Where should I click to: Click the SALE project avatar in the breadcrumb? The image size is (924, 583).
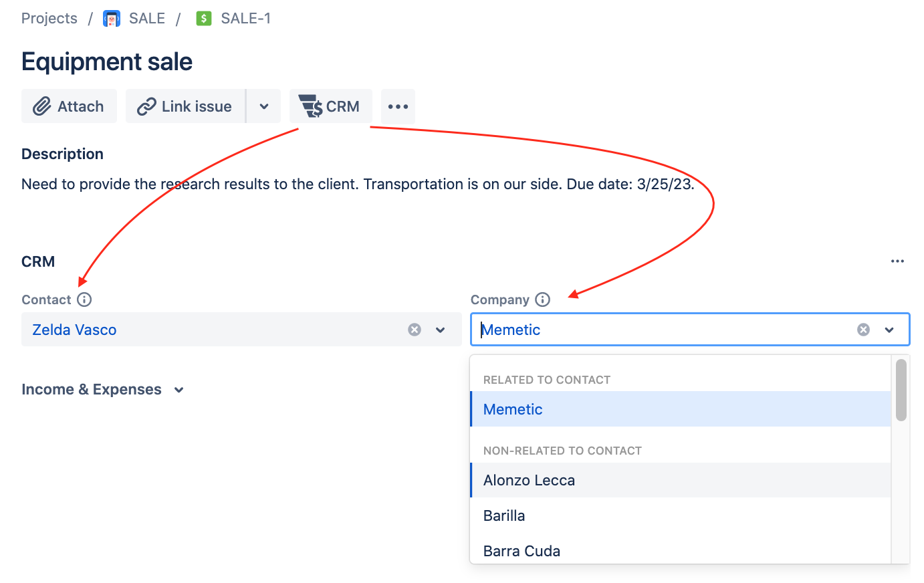(x=112, y=18)
